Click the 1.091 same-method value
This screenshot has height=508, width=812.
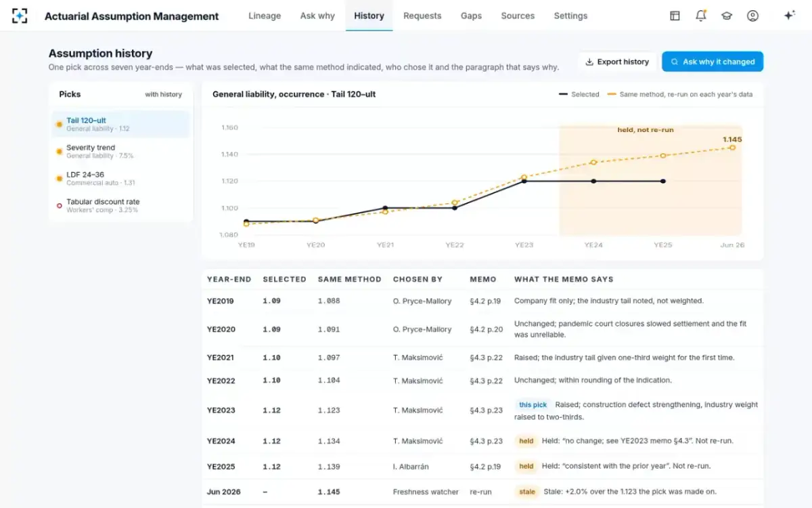pos(329,329)
